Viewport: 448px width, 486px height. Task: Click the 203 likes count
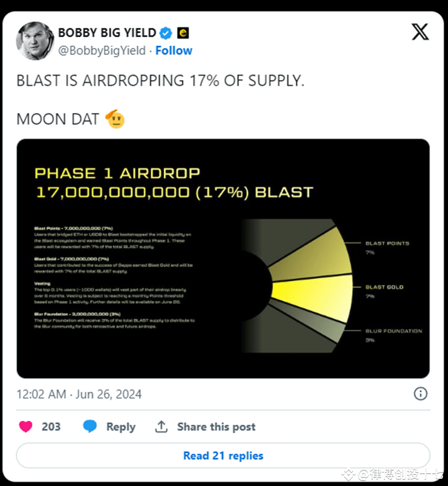coord(51,426)
